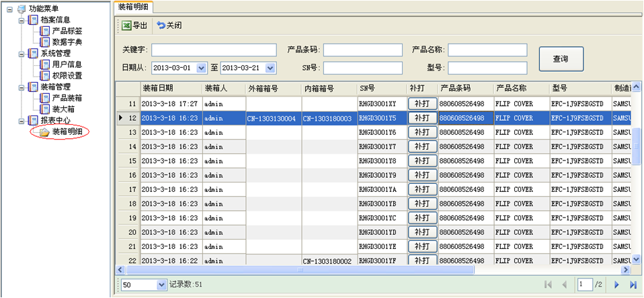The height and width of the screenshot is (298, 644).
Task: Open 产品标签 in the tree menu
Action: tap(67, 31)
